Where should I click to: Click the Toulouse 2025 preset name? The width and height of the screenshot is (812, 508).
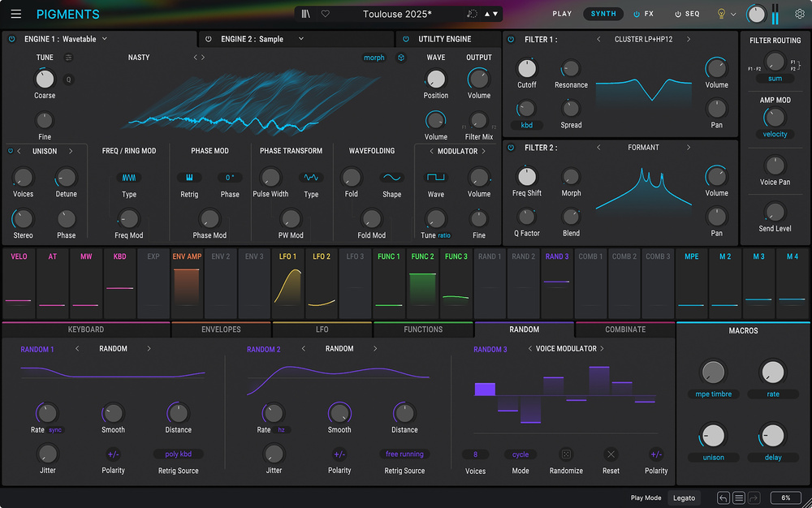click(x=397, y=14)
